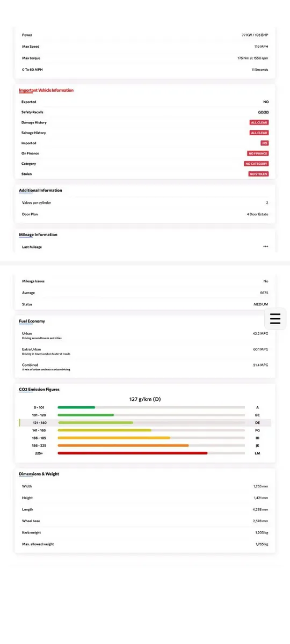Click the 127 g/km (D) emission value
This screenshot has height=644, width=290.
[145, 399]
